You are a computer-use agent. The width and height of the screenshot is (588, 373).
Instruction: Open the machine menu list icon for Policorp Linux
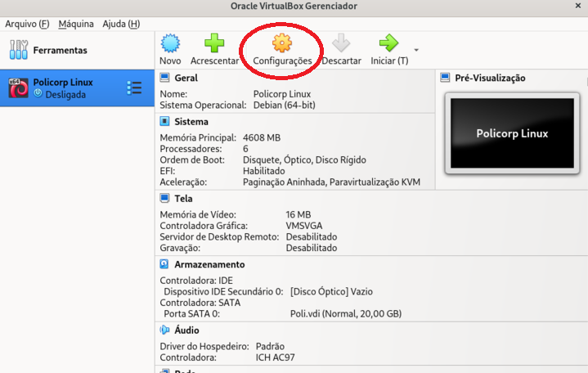point(134,88)
